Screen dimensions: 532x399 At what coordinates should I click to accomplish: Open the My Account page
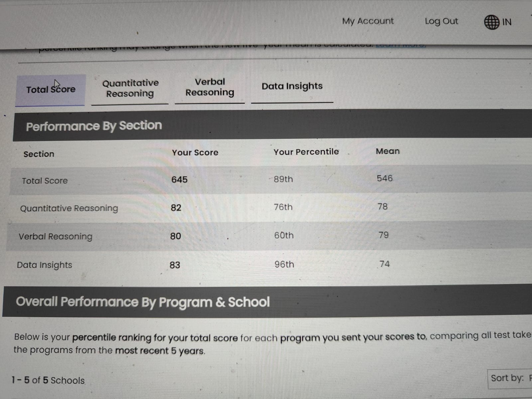pyautogui.click(x=368, y=21)
